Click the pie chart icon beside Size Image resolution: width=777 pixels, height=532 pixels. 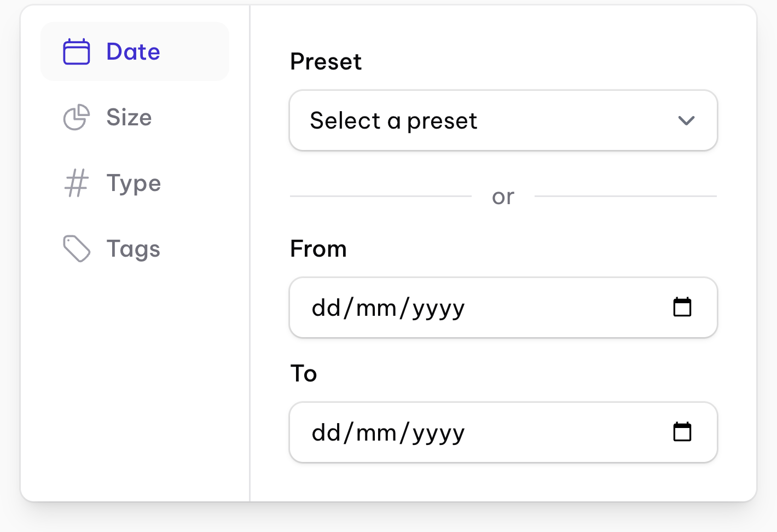coord(77,117)
